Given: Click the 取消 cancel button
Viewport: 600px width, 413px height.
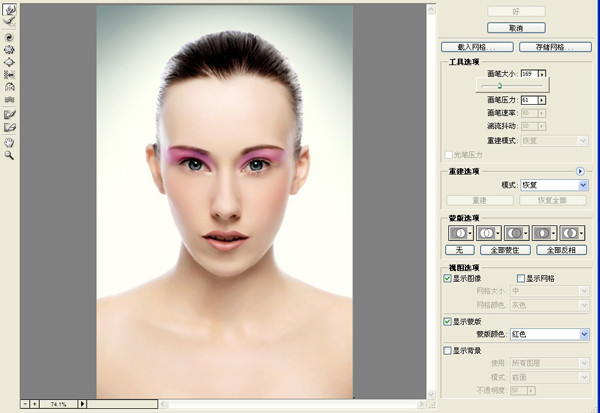Looking at the screenshot, I should pos(516,28).
